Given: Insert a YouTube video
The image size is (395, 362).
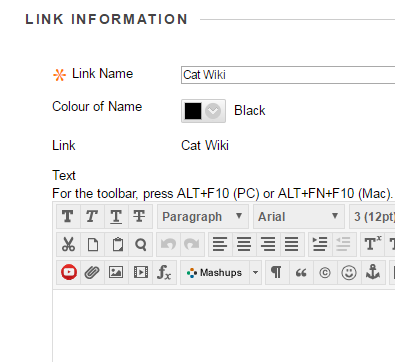Looking at the screenshot, I should (x=68, y=272).
